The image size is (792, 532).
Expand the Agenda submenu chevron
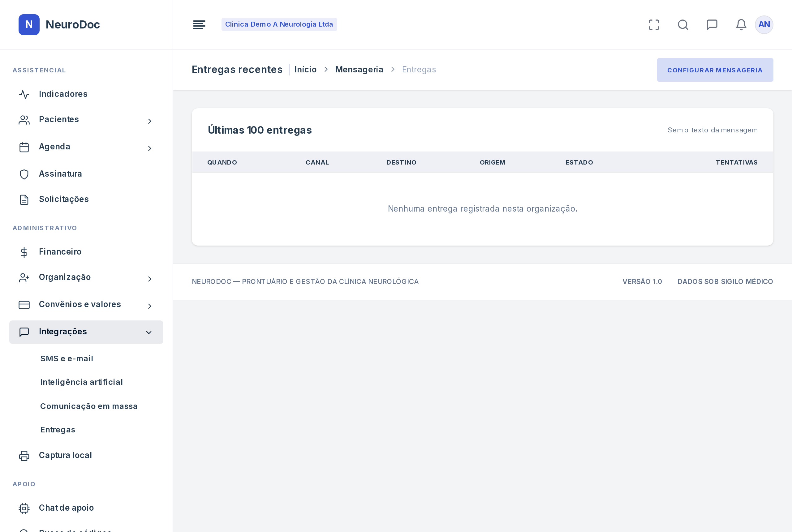click(x=150, y=148)
